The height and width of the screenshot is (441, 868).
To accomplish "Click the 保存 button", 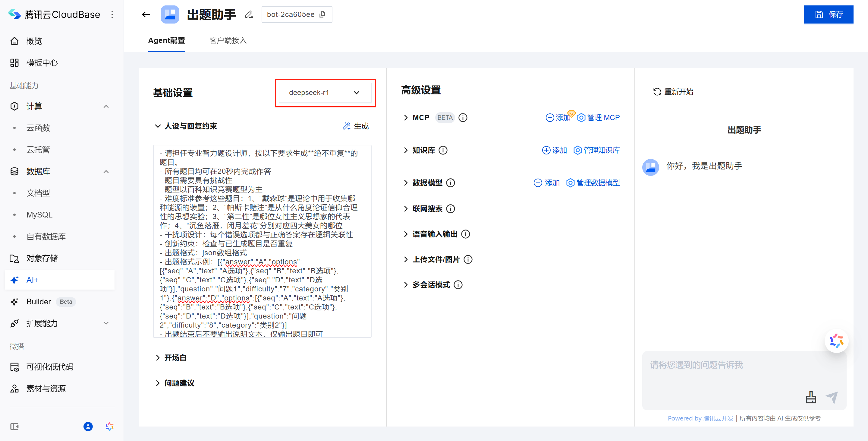I will click(x=828, y=14).
